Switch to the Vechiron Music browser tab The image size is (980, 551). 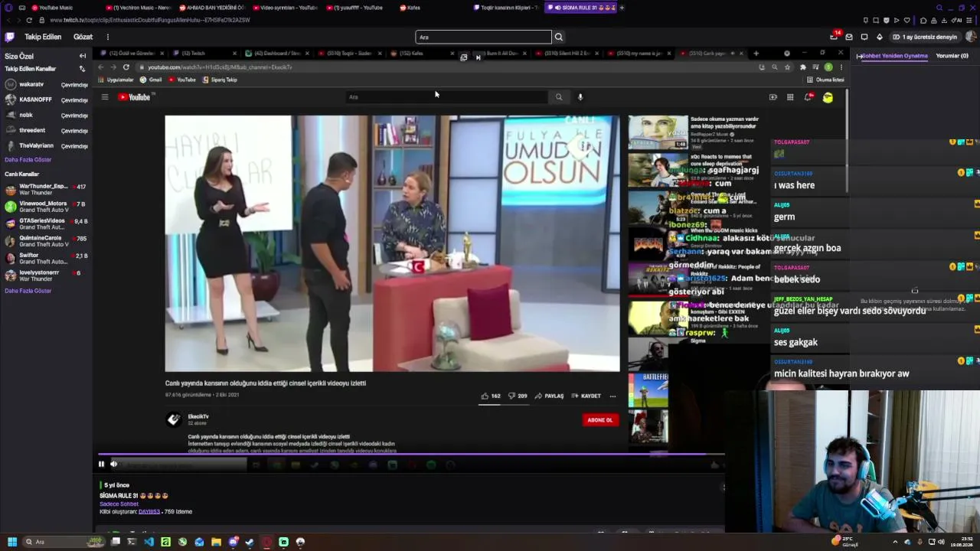pyautogui.click(x=138, y=8)
